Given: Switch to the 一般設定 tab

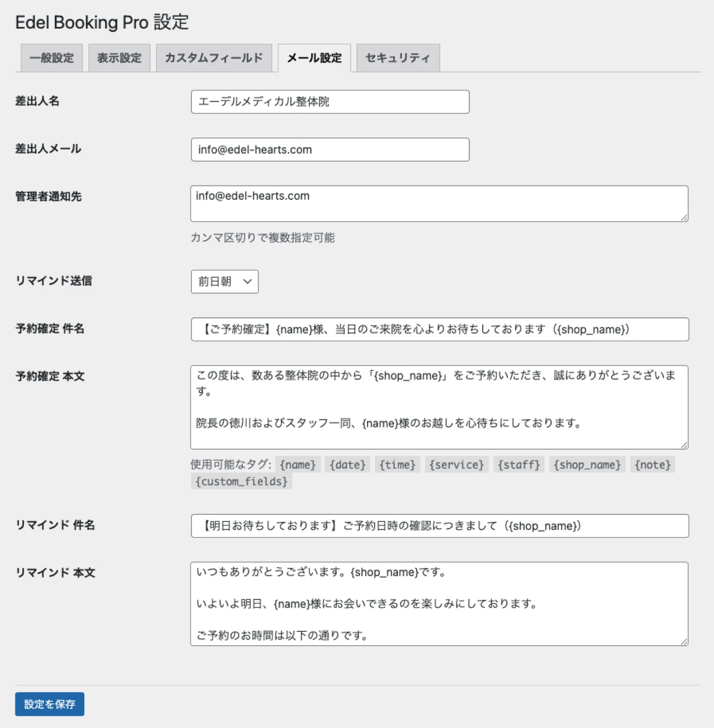Looking at the screenshot, I should tap(51, 58).
